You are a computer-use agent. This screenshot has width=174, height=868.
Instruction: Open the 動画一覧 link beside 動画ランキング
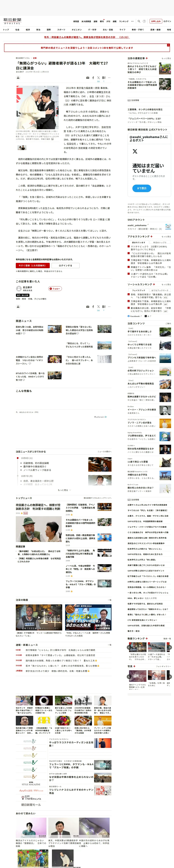[x=167, y=639]
